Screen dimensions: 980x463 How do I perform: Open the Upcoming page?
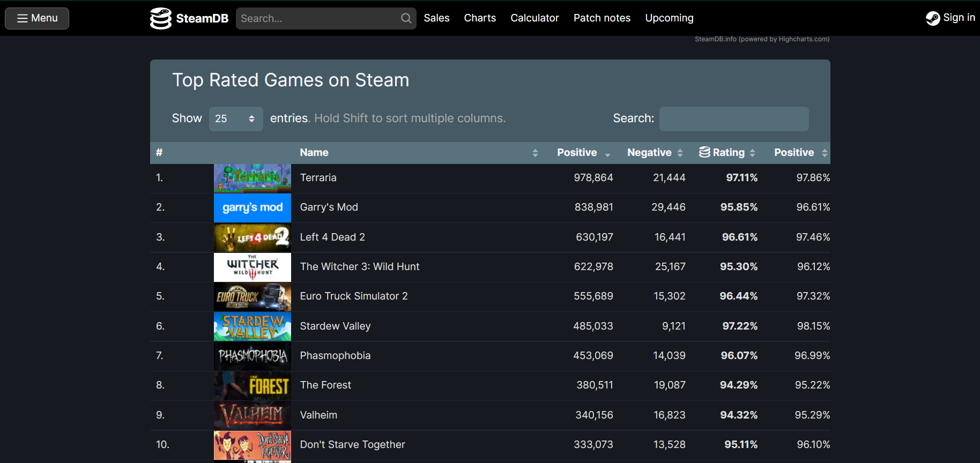[x=669, y=18]
